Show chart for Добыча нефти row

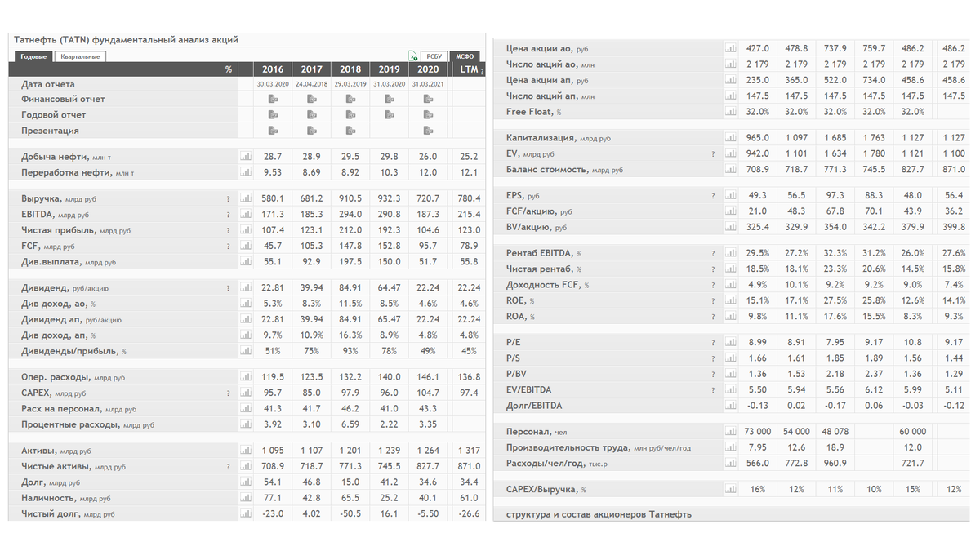point(245,156)
